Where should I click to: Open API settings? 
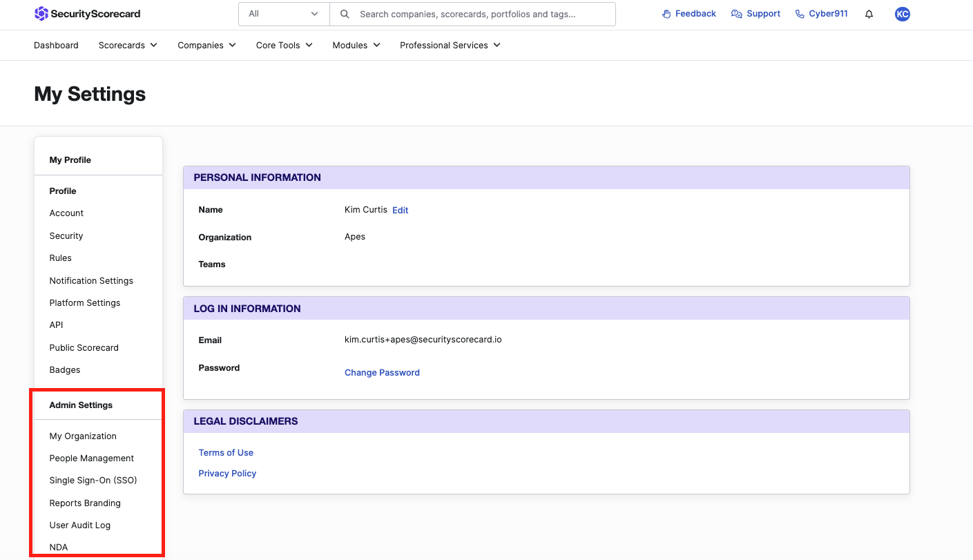click(x=57, y=325)
